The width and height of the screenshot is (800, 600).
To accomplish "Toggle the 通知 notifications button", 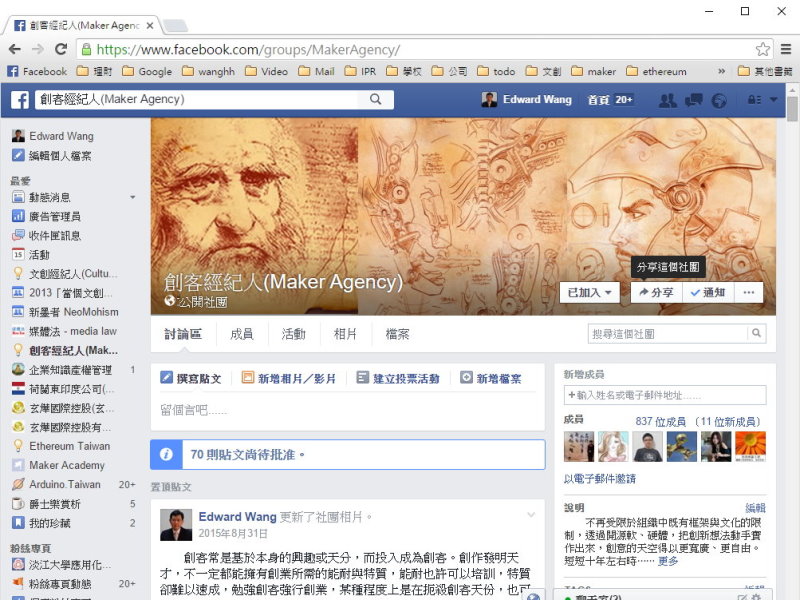I will [x=708, y=292].
